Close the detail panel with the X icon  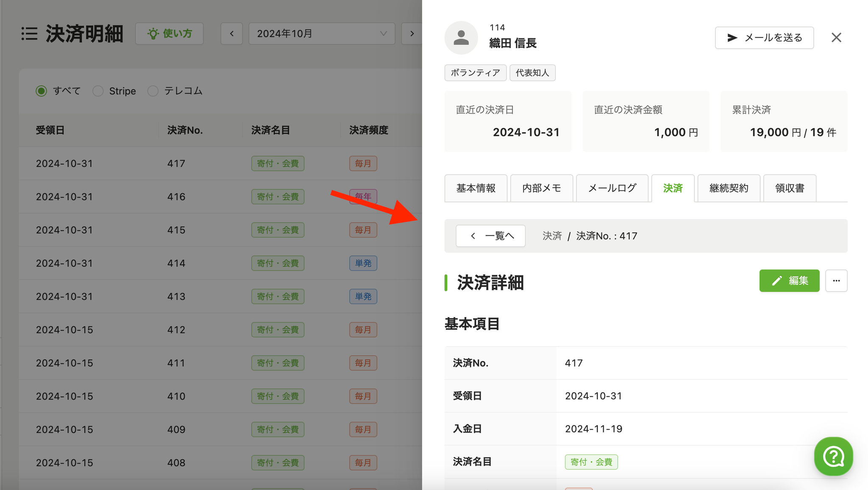836,38
